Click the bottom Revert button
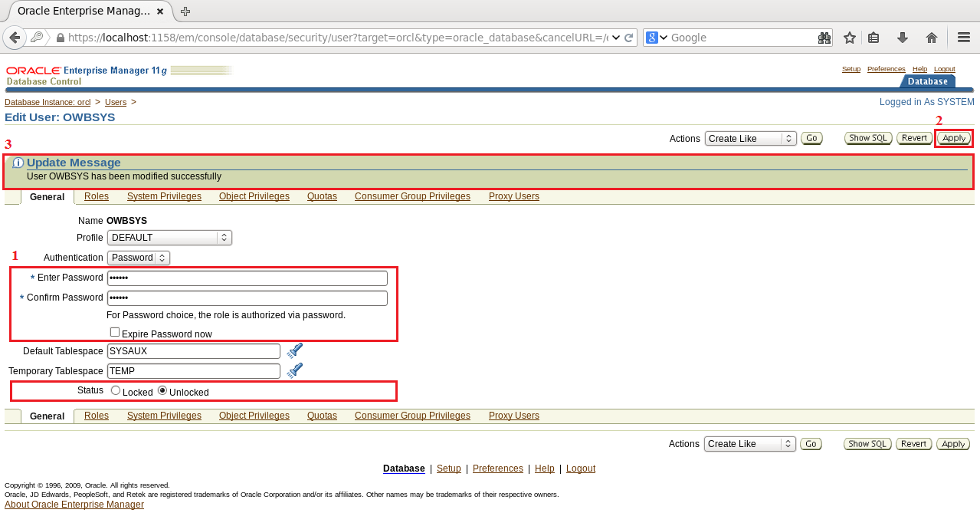980x513 pixels. click(x=914, y=444)
